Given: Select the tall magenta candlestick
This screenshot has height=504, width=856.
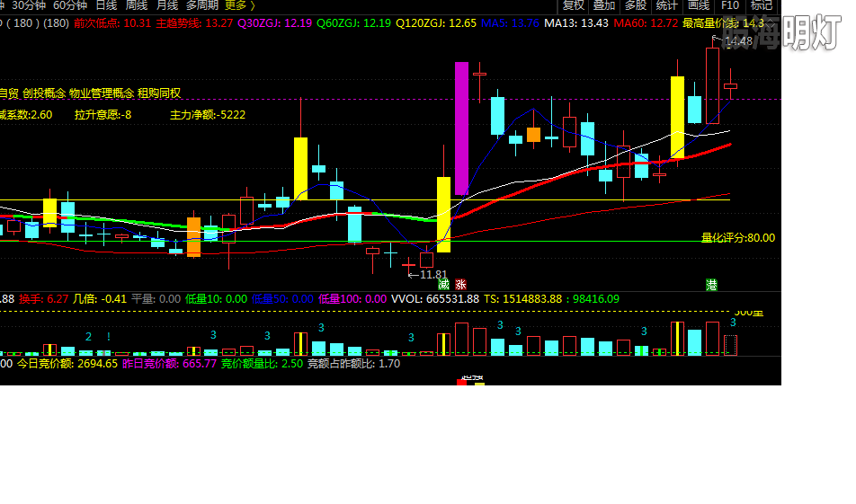Looking at the screenshot, I should (461, 128).
